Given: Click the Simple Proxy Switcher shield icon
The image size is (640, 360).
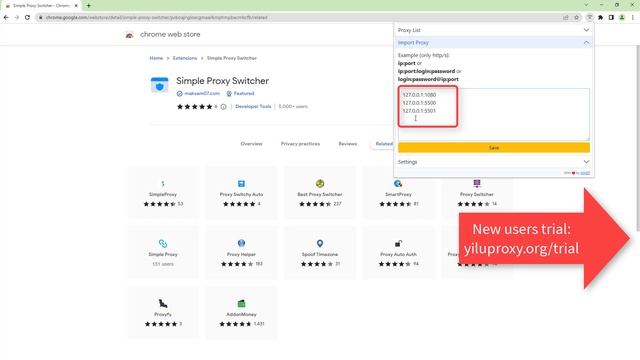Looking at the screenshot, I should (159, 84).
